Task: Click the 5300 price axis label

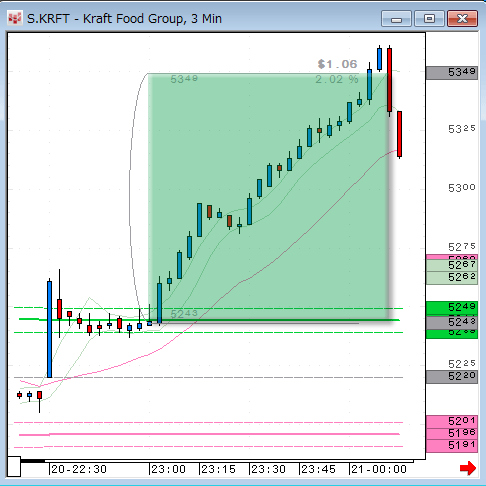Action: pyautogui.click(x=461, y=188)
